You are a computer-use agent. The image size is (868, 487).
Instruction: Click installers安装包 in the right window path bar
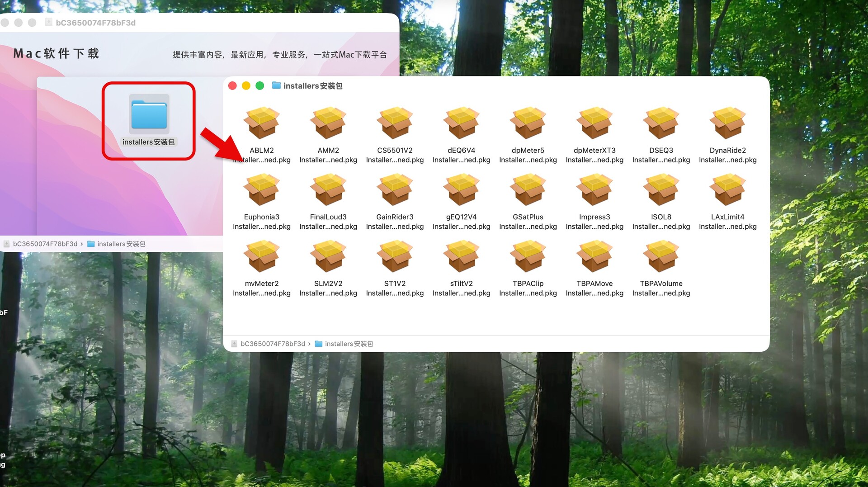pos(348,344)
